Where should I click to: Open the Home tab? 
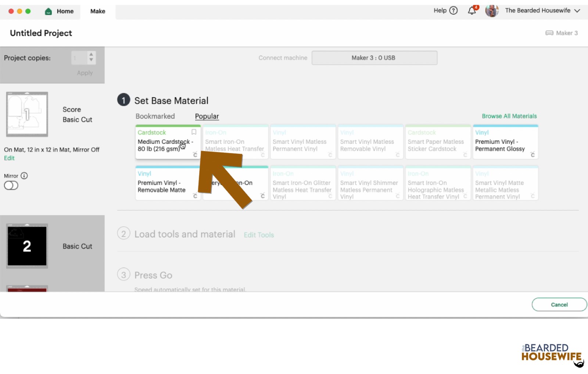click(x=59, y=11)
